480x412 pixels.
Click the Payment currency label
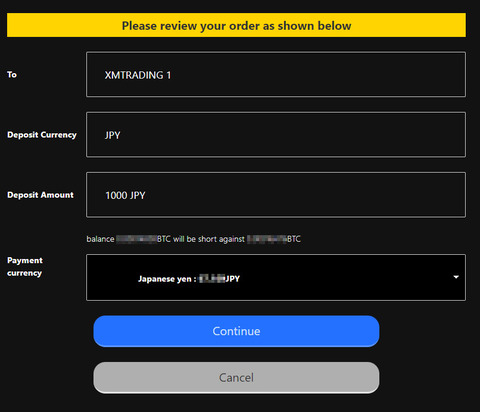[x=25, y=266]
